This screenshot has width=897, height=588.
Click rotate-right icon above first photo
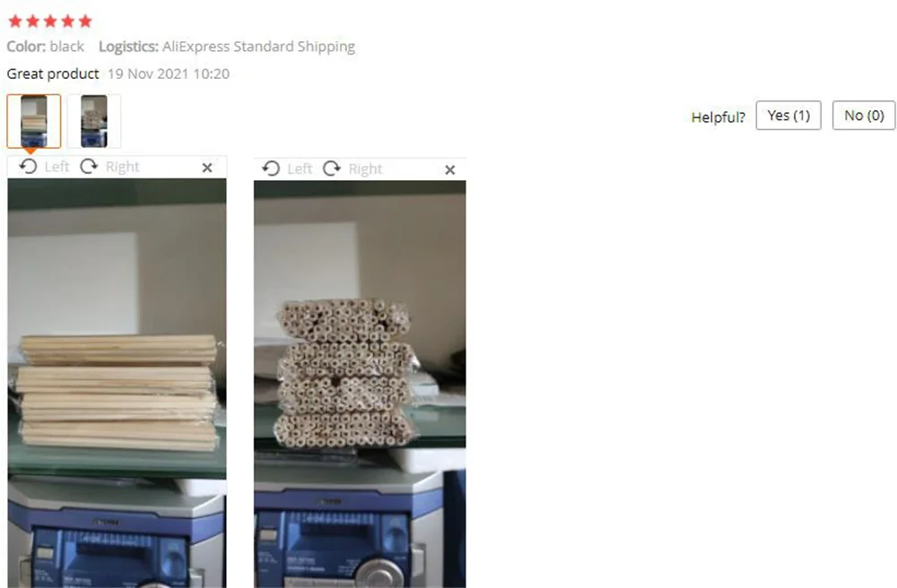point(89,167)
